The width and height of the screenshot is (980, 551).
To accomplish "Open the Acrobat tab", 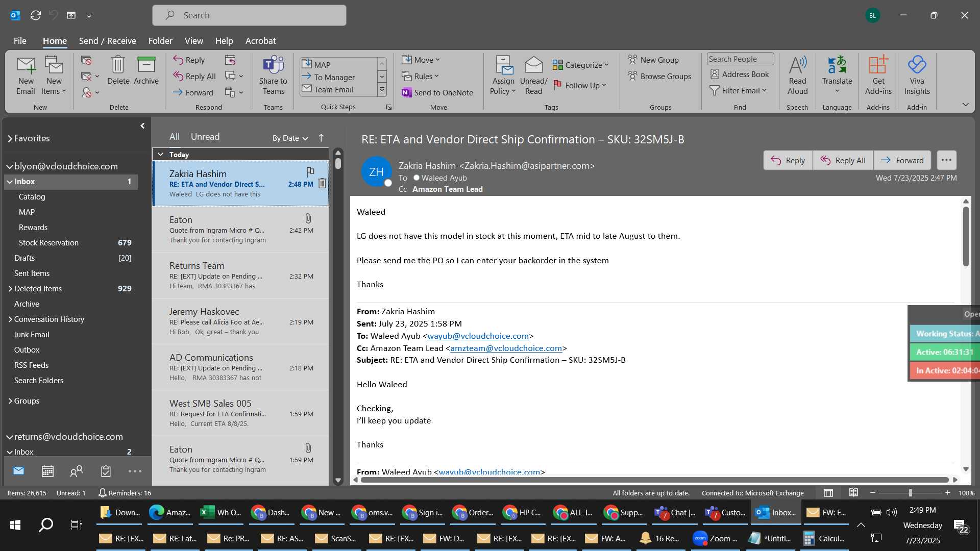I will [x=260, y=41].
